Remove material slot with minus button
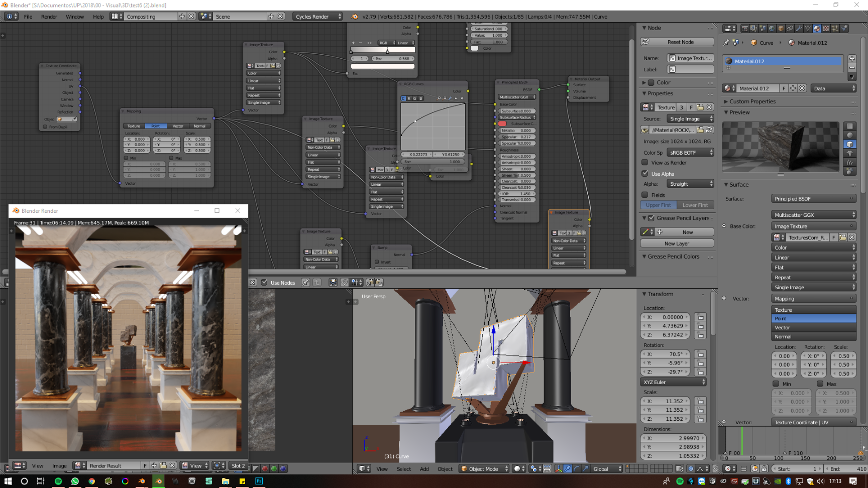The image size is (868, 488). (852, 67)
